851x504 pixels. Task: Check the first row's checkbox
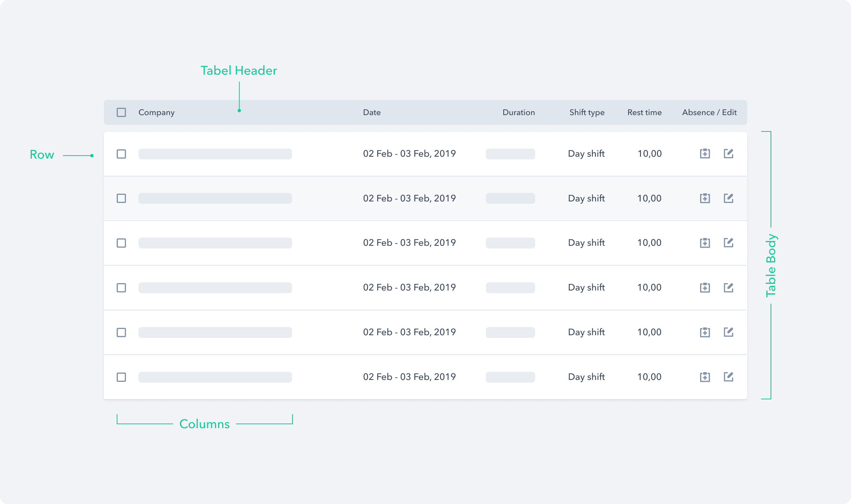121,154
